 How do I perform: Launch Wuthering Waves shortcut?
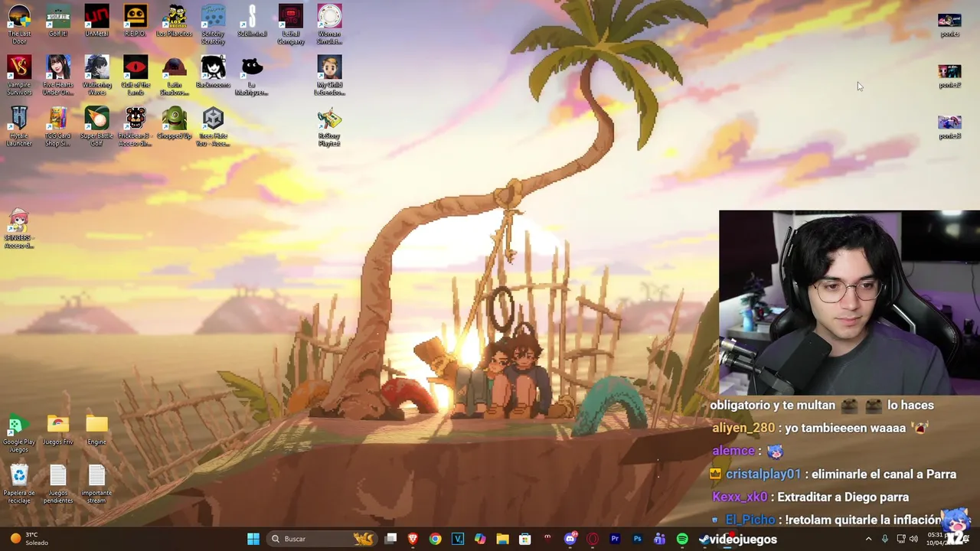96,75
